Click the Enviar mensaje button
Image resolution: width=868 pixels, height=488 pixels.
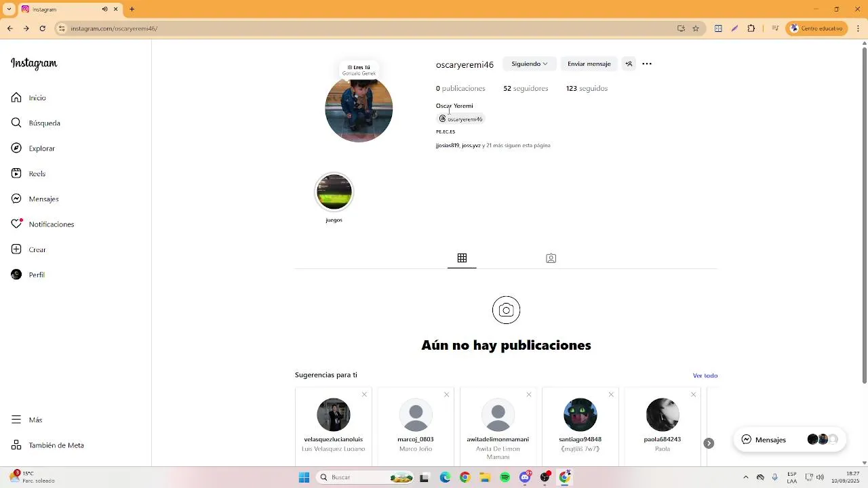[589, 64]
